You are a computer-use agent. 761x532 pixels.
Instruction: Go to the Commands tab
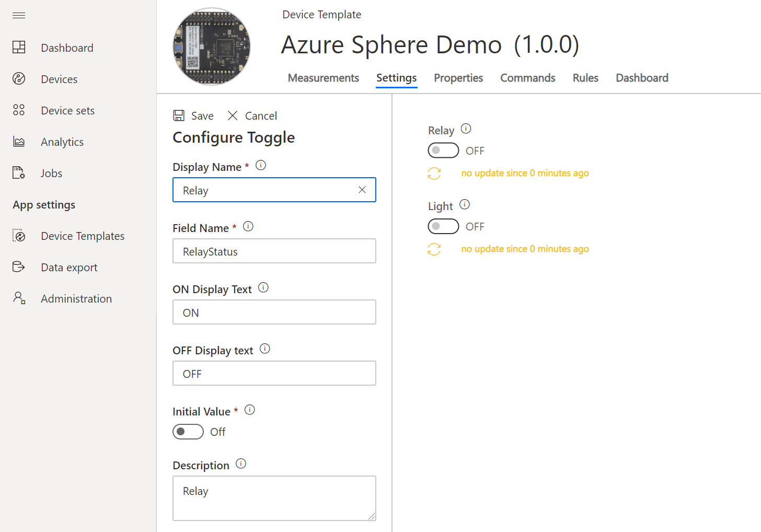[528, 78]
